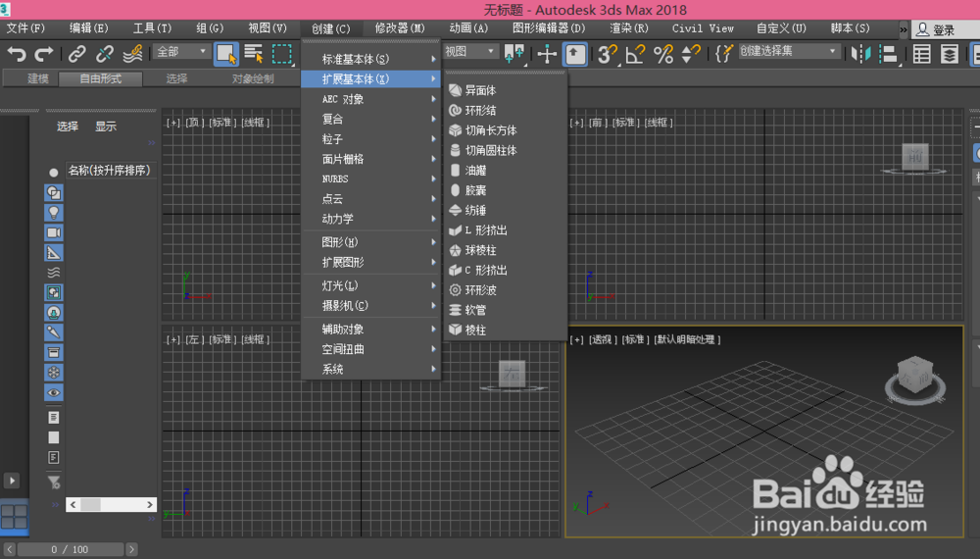
Task: Open the 文件(F) menu
Action: [25, 28]
